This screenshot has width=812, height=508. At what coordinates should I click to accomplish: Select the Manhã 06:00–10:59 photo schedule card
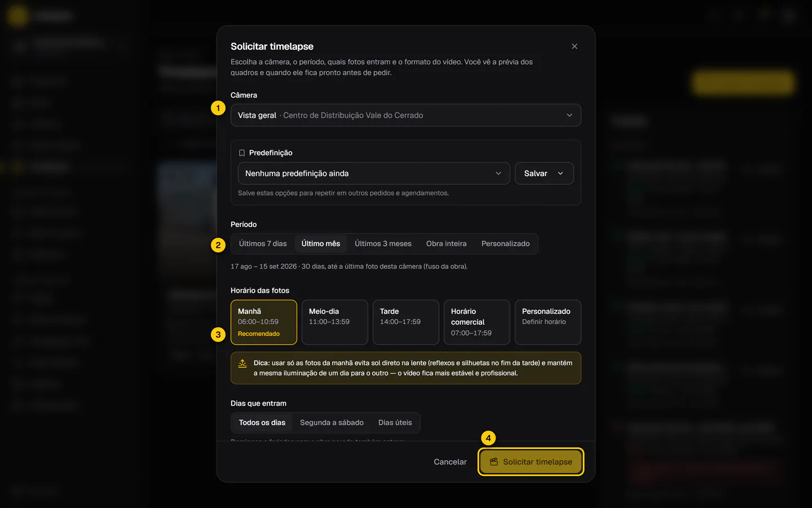263,322
